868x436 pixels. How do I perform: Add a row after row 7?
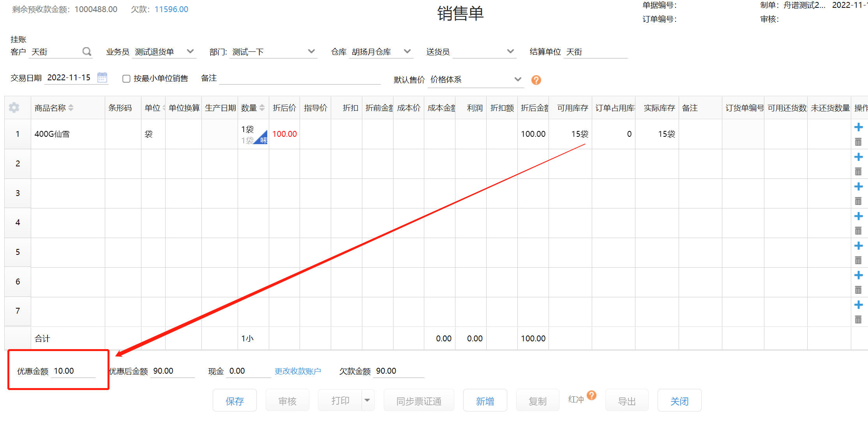pyautogui.click(x=858, y=305)
